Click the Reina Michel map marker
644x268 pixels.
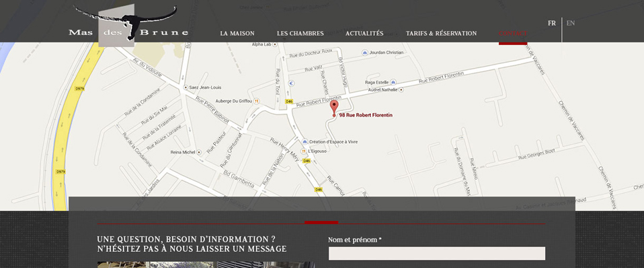tap(199, 152)
